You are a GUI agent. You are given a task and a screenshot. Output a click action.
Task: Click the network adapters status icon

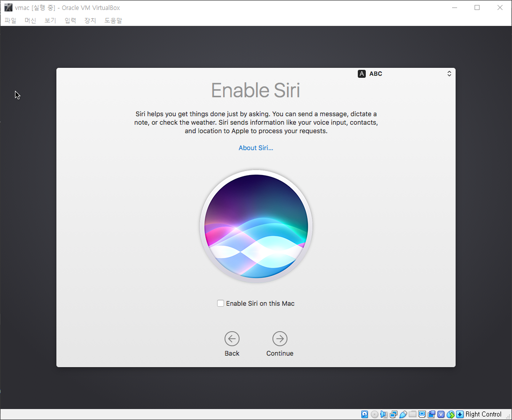393,414
